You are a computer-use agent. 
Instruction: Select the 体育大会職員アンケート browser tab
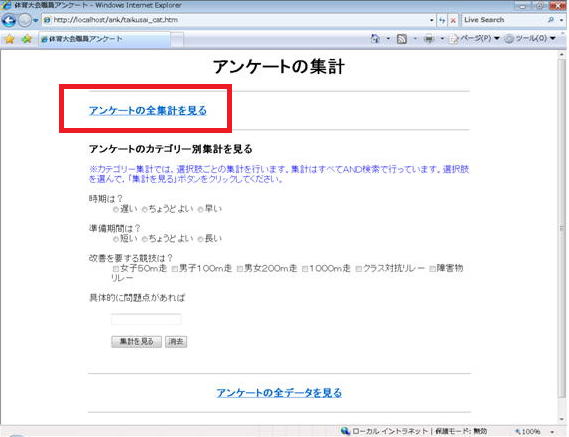coord(105,39)
